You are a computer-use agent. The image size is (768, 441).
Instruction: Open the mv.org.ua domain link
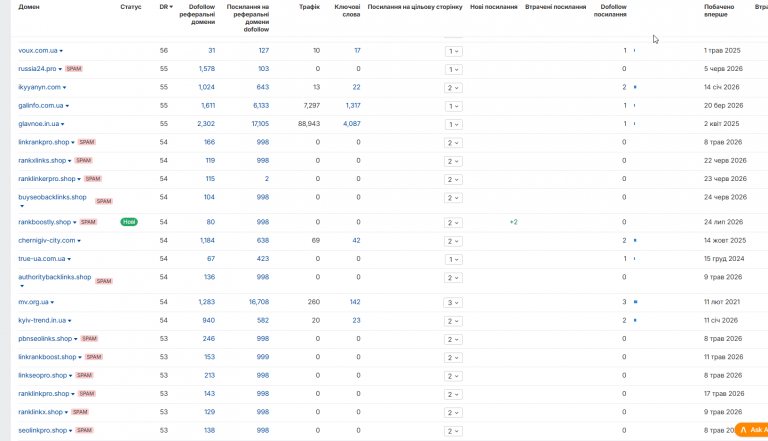click(33, 302)
